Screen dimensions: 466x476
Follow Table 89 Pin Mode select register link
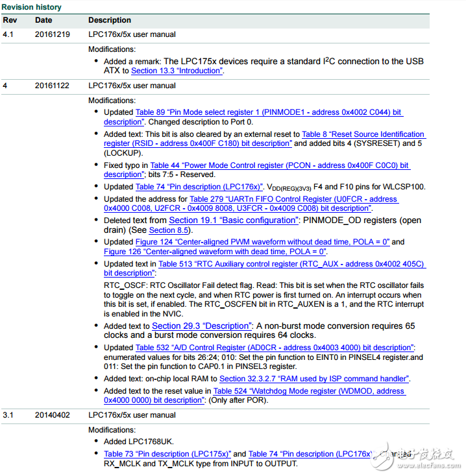(269, 112)
